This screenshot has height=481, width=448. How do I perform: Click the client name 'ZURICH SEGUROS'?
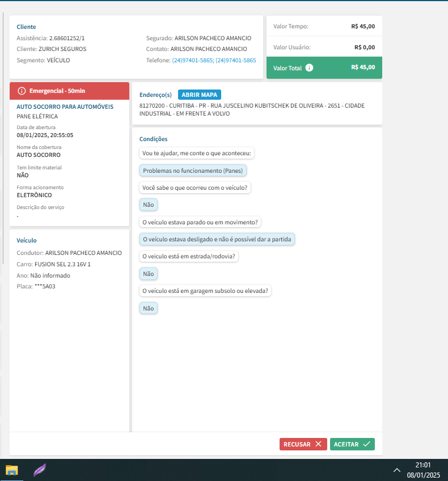click(62, 49)
